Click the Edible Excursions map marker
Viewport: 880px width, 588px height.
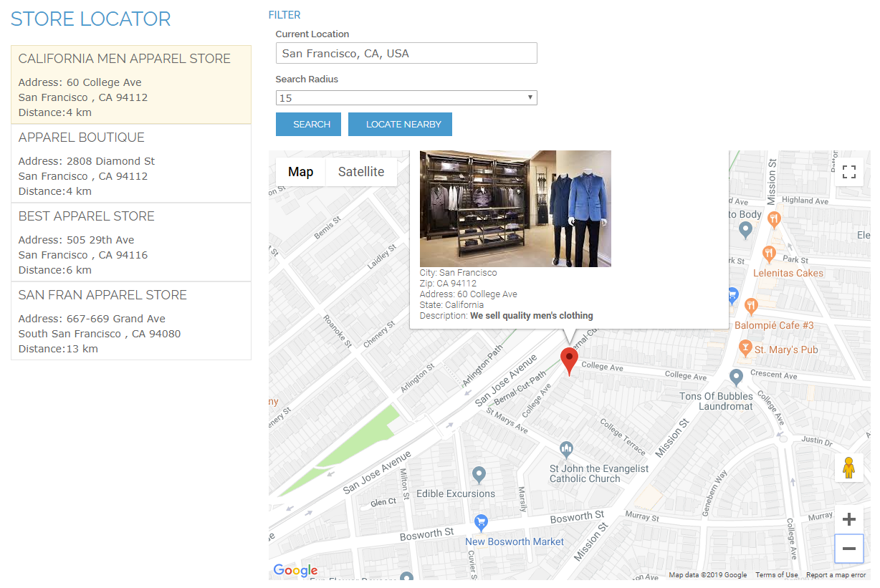pyautogui.click(x=479, y=474)
